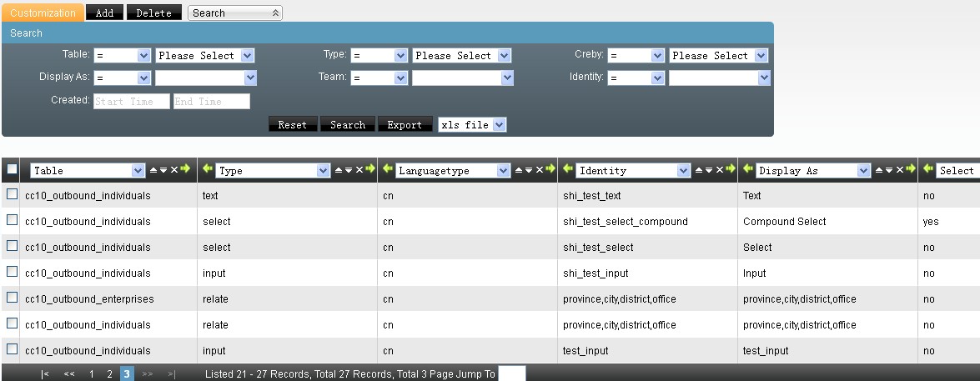980x381 pixels.
Task: Toggle the select-all checkbox in table header
Action: pyautogui.click(x=12, y=169)
